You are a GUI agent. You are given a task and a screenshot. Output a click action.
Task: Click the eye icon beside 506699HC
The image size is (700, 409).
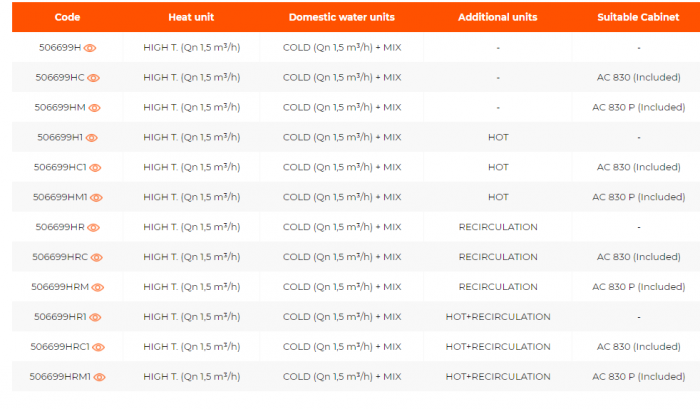click(94, 78)
